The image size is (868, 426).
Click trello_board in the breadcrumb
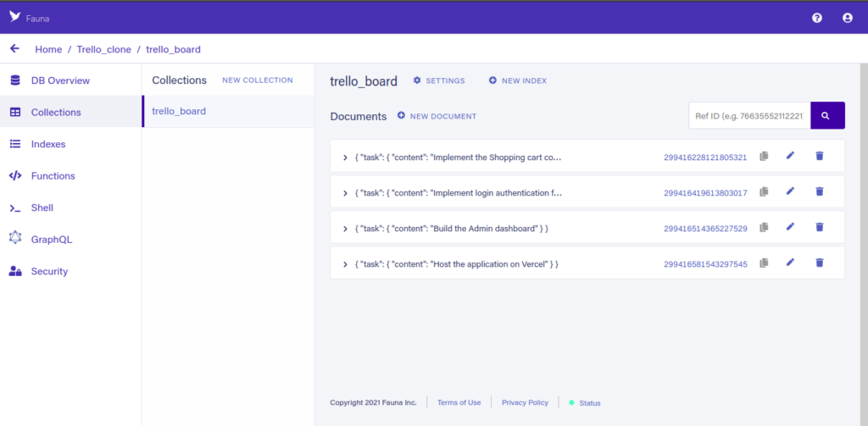click(x=173, y=49)
